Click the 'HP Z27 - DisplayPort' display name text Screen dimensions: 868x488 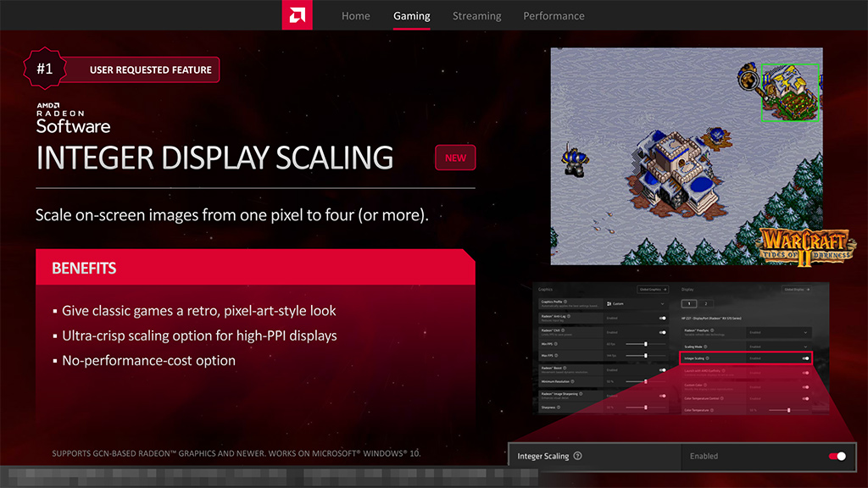point(711,319)
